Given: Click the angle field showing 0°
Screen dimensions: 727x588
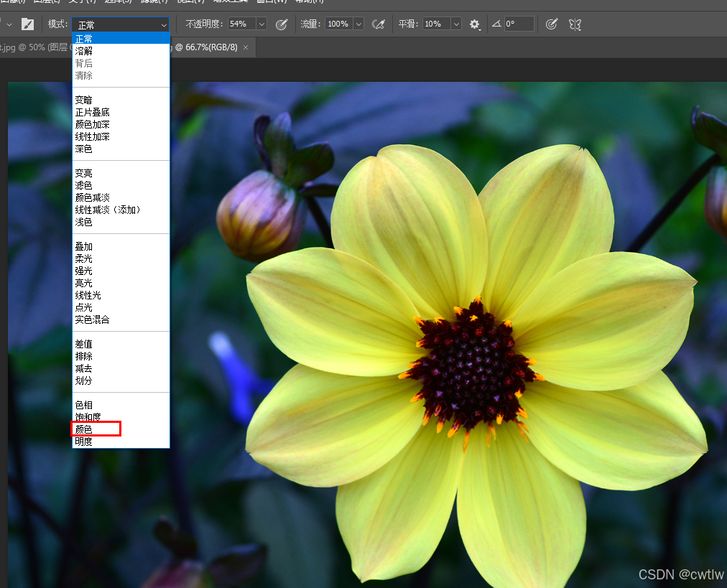Looking at the screenshot, I should click(x=519, y=24).
